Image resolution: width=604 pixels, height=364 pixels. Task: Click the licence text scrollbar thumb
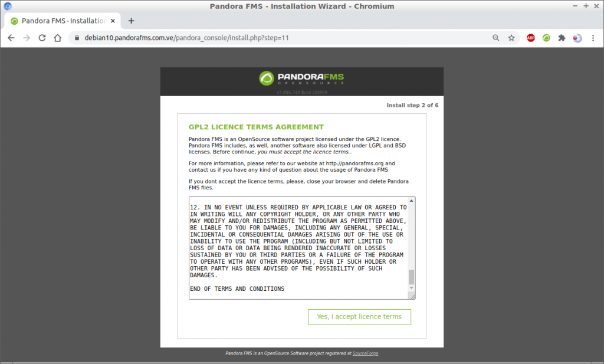411,277
